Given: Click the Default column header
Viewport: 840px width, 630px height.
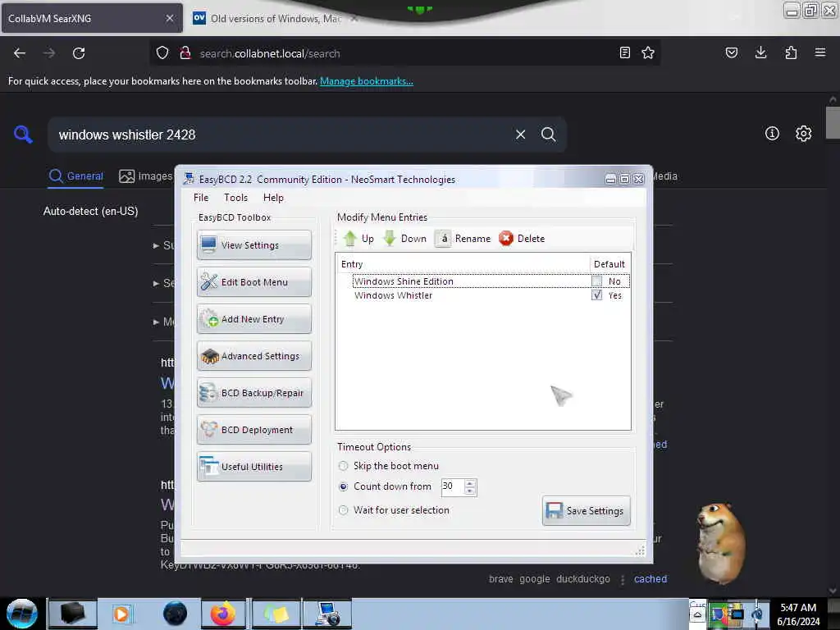Looking at the screenshot, I should pyautogui.click(x=609, y=263).
